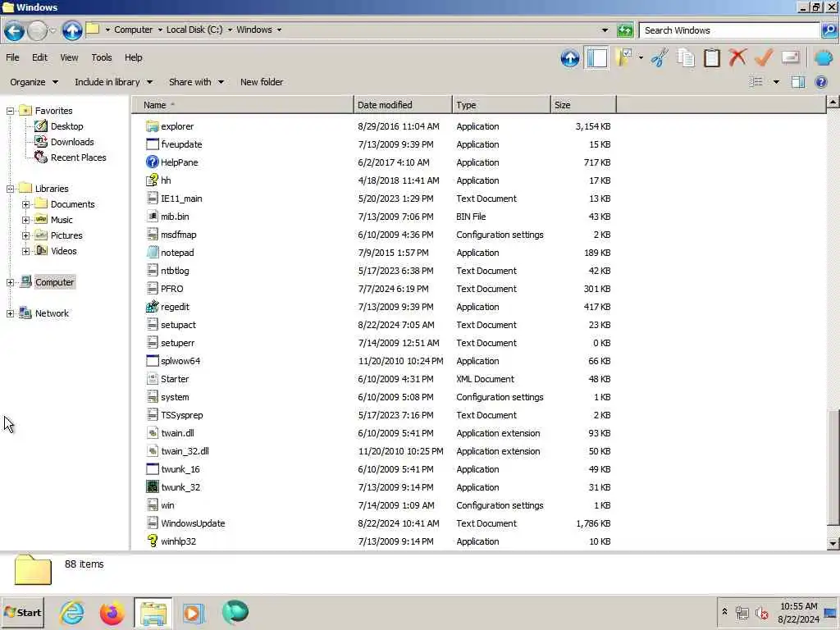840x630 pixels.
Task: Sort by the Type column header
Action: tap(501, 105)
